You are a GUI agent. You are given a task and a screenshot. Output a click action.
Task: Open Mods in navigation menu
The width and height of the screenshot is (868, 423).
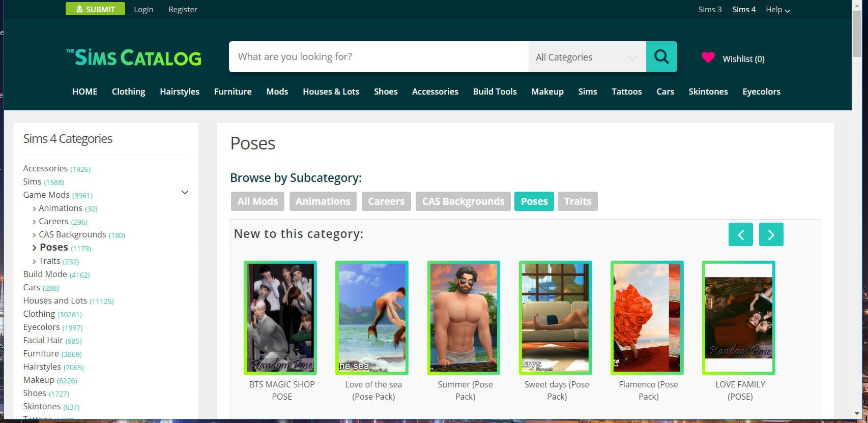pyautogui.click(x=277, y=92)
